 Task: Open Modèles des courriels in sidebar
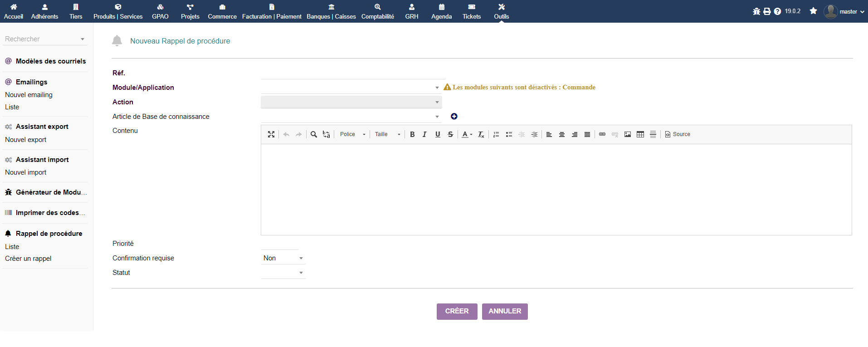(51, 61)
